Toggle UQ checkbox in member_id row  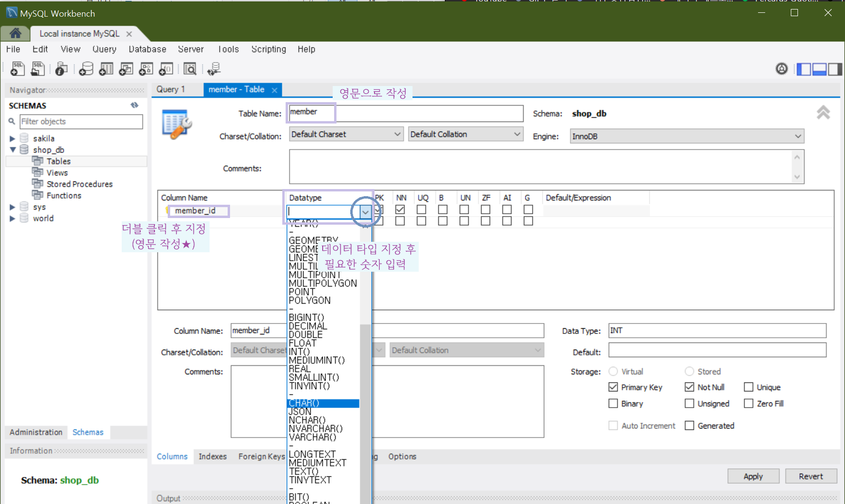(422, 209)
